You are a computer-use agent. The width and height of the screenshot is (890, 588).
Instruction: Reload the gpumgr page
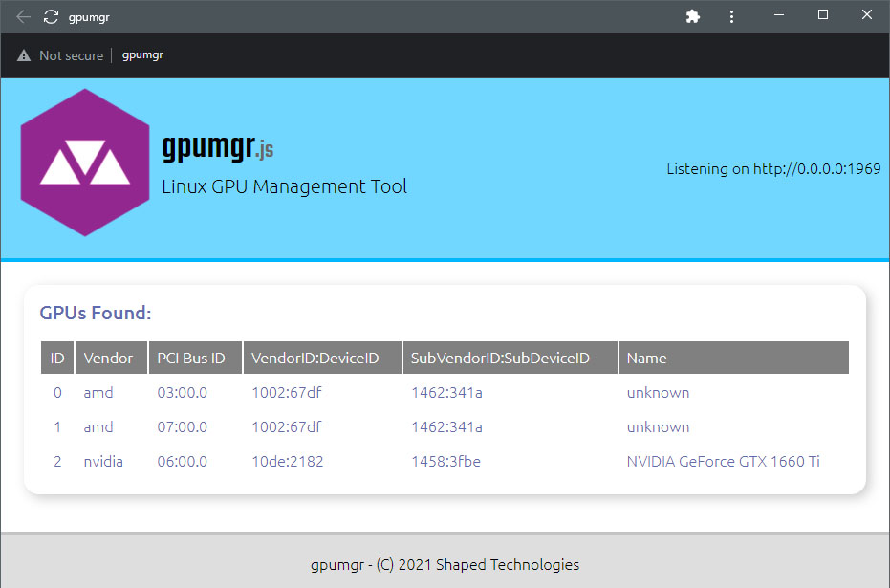51,17
